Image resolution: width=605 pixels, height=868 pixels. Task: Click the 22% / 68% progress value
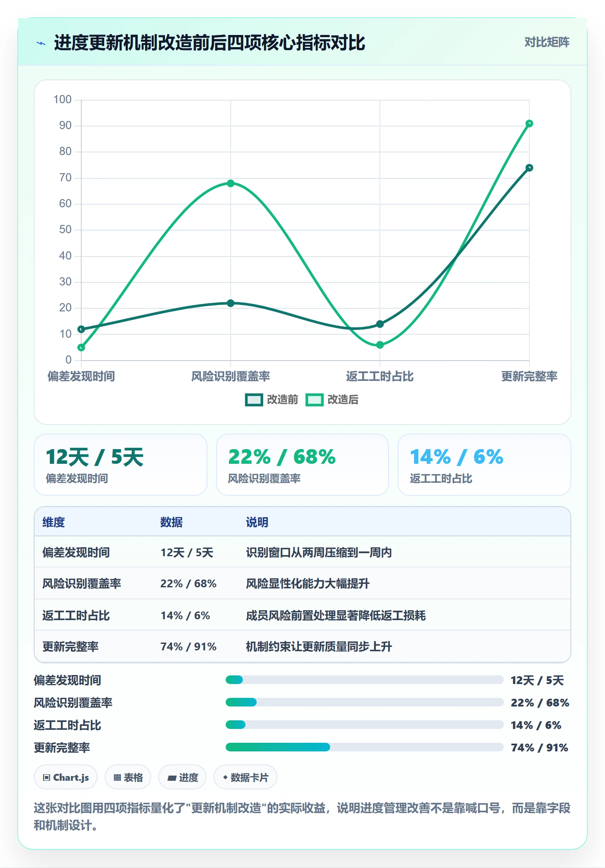click(540, 703)
